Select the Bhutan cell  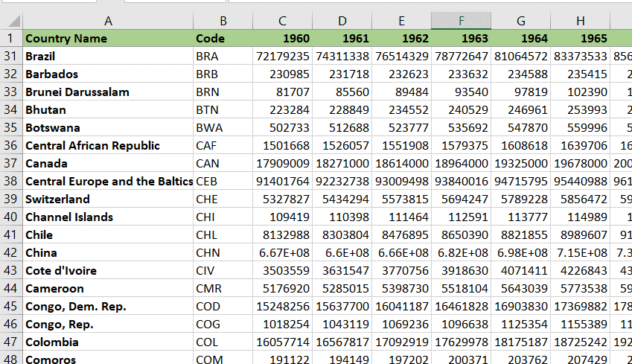108,109
